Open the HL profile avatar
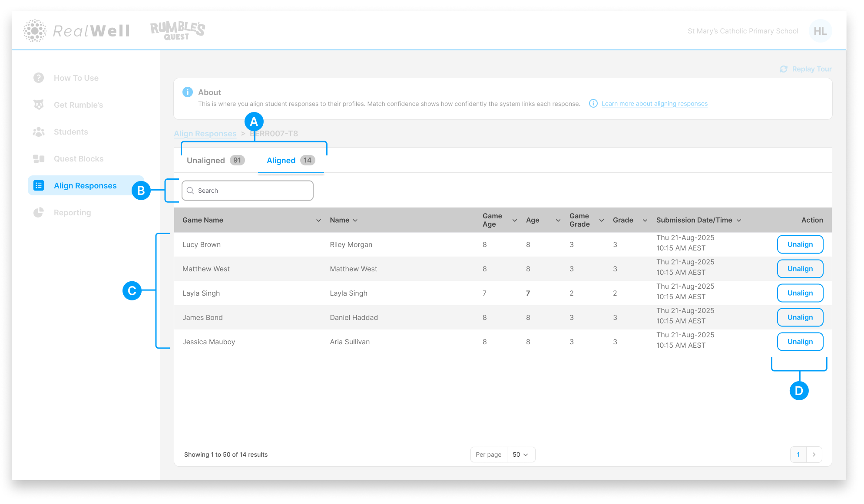This screenshot has height=504, width=864. [820, 31]
